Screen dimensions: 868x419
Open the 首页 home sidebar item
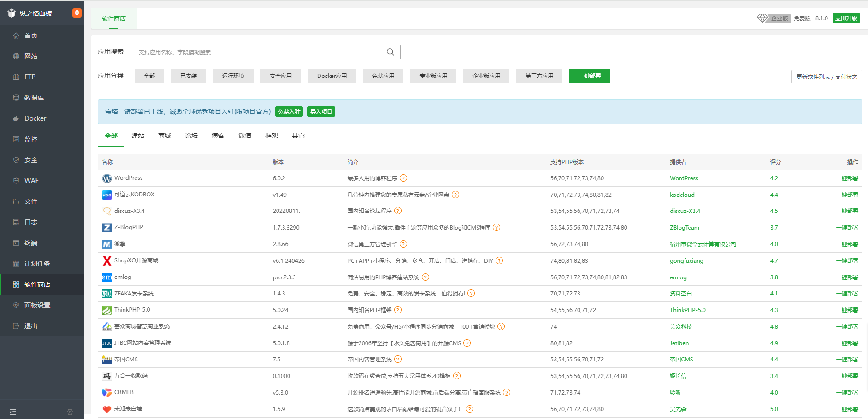[41, 35]
